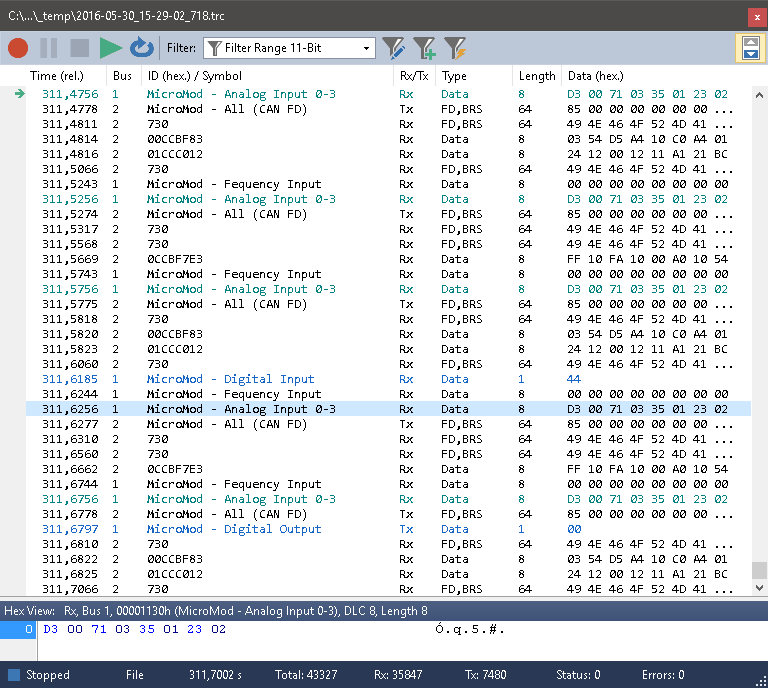This screenshot has height=688, width=768.
Task: Click the edit filter funnel icon
Action: (393, 48)
